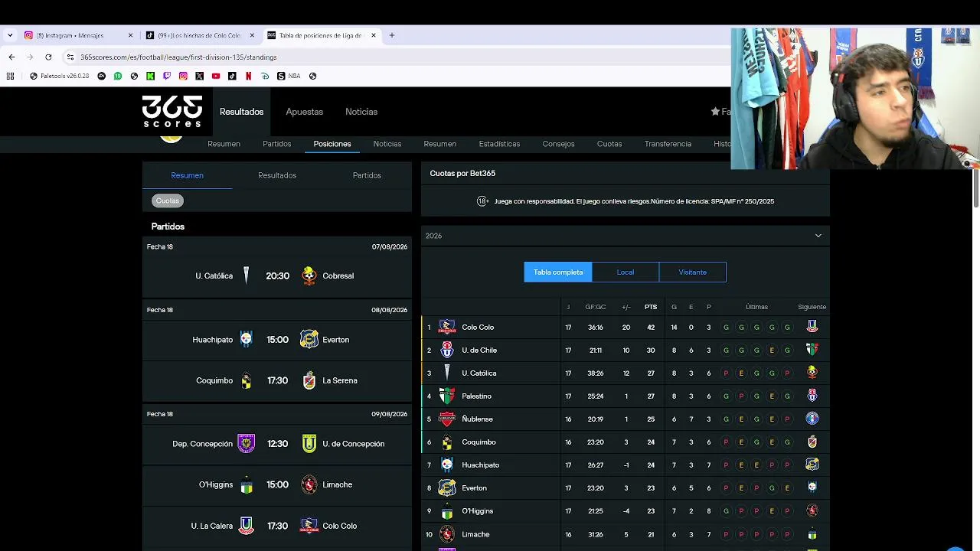Open the Netflix bookmark icon
The width and height of the screenshot is (980, 551).
point(248,77)
